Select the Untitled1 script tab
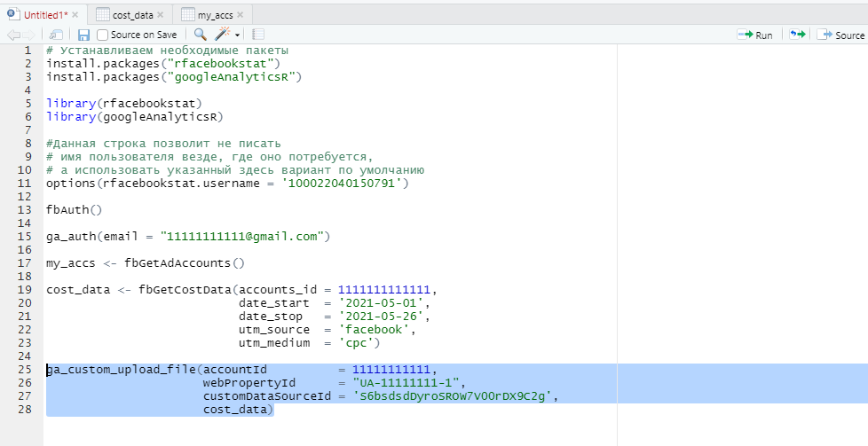Viewport: 868px width, 446px height. coord(37,15)
